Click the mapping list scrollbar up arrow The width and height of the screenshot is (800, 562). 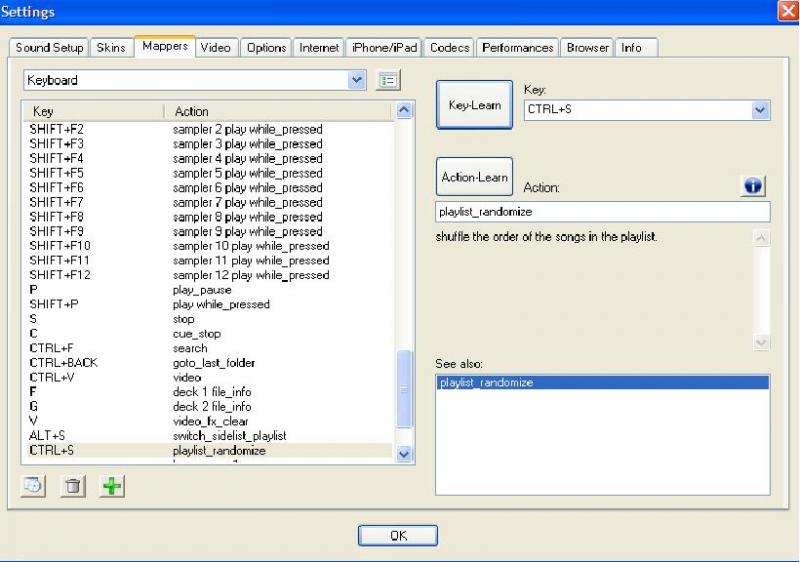pos(404,111)
